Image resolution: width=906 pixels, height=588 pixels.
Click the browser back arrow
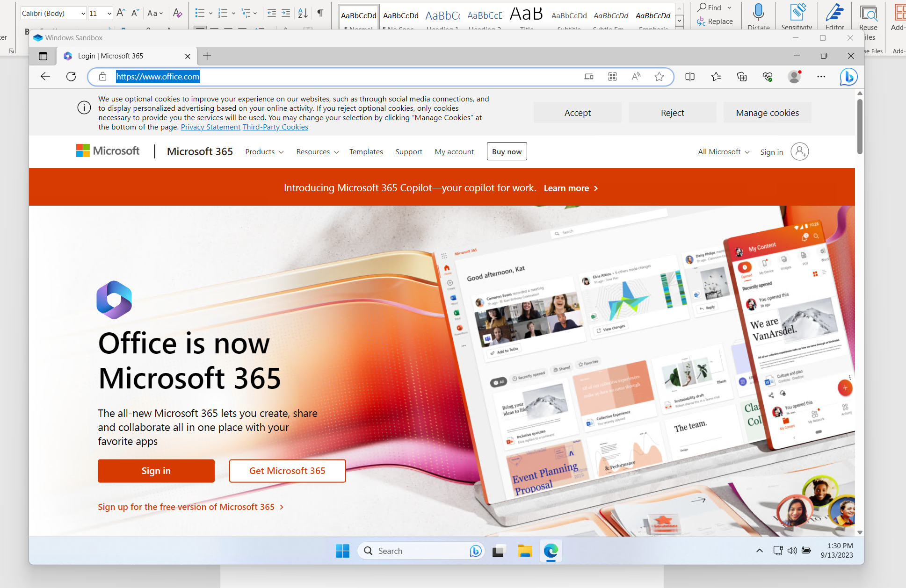point(45,77)
